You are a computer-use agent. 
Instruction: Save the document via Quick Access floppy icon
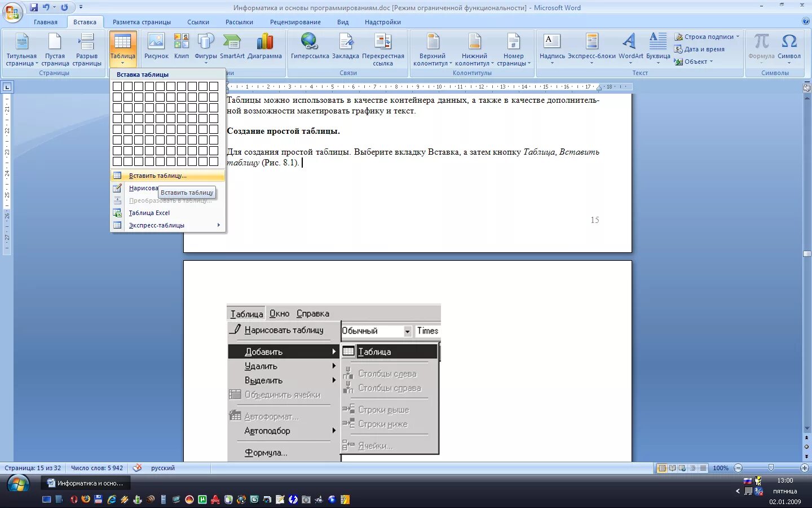click(34, 7)
